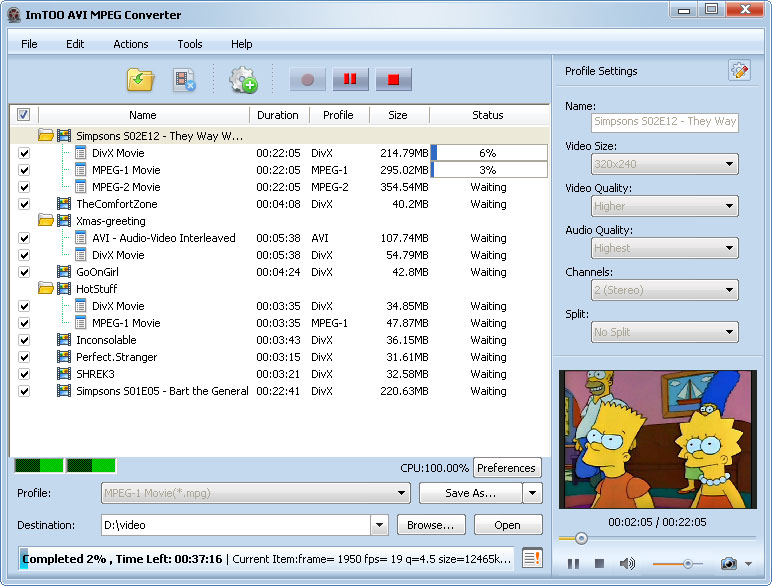772x586 pixels.
Task: Click the DivX Movie 6% progress bar
Action: tap(489, 153)
